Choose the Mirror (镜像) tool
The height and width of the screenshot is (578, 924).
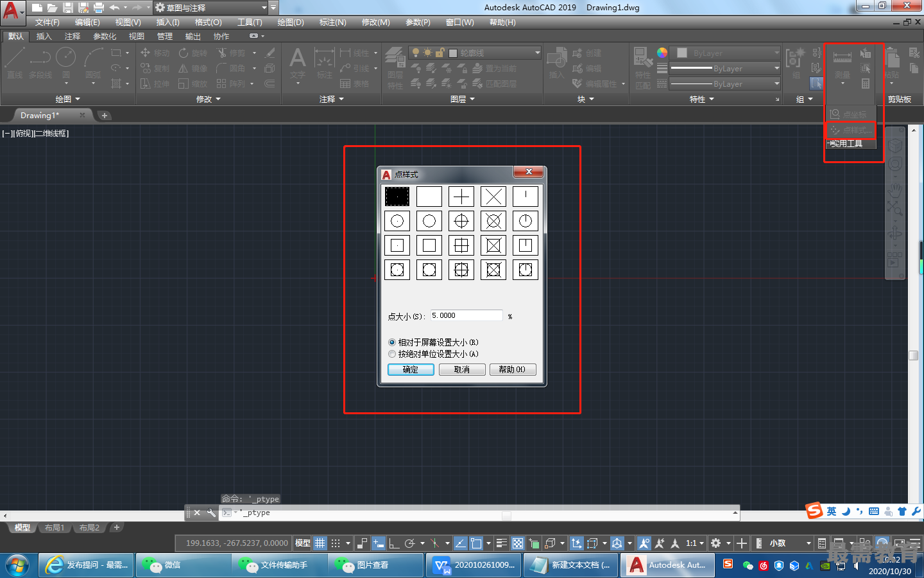pyautogui.click(x=193, y=68)
